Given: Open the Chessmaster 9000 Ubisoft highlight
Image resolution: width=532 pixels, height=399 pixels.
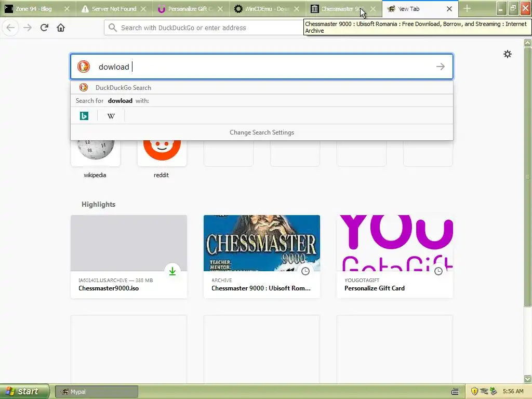Looking at the screenshot, I should [x=262, y=257].
